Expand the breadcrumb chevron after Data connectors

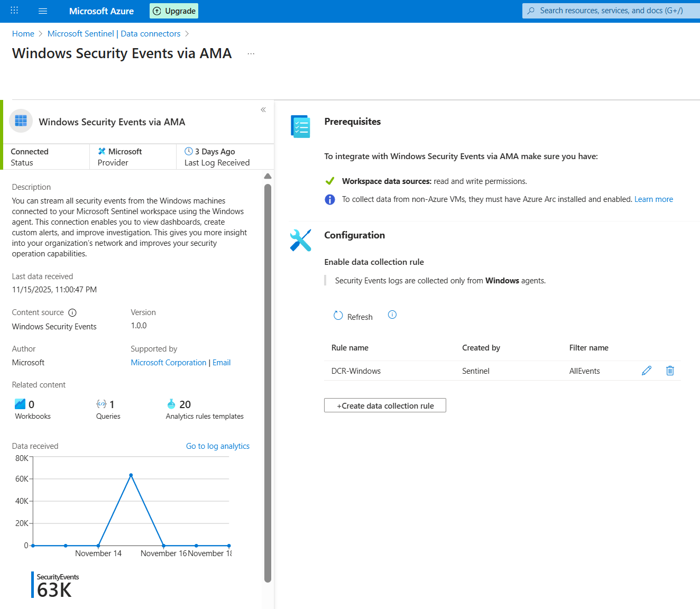pyautogui.click(x=187, y=33)
